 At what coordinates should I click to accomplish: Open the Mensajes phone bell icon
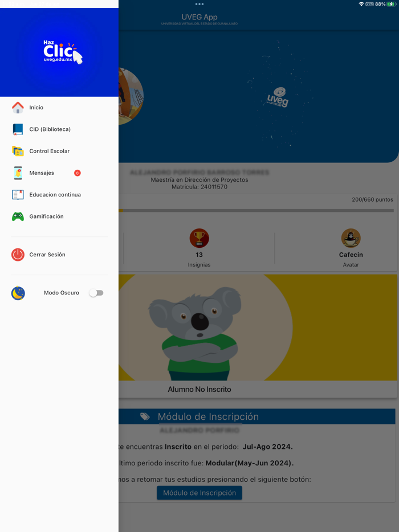coord(18,173)
